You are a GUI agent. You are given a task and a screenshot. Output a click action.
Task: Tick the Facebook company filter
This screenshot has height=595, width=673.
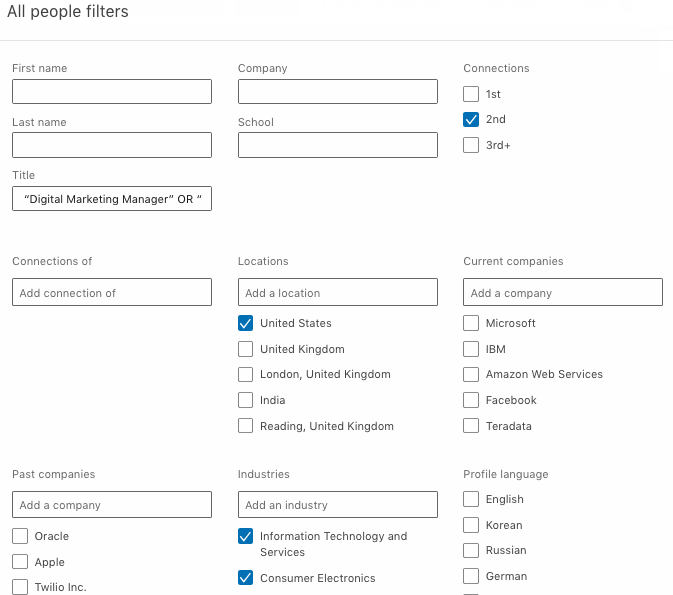tap(471, 400)
